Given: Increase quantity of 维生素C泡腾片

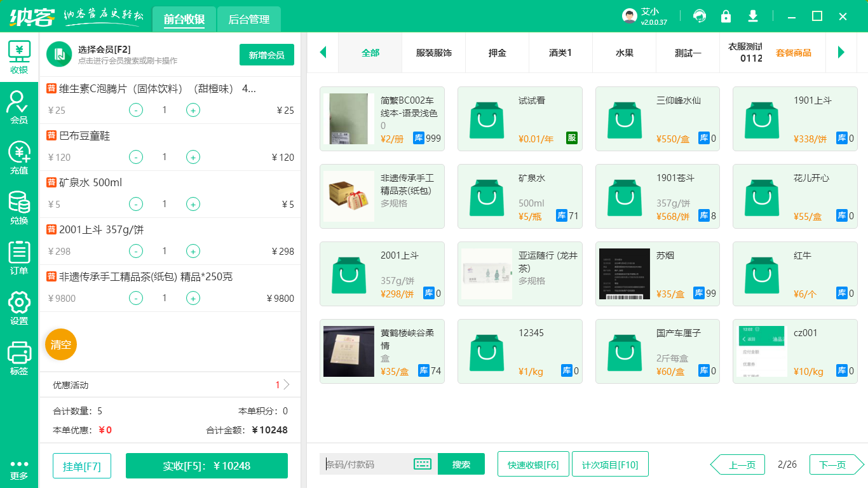Looking at the screenshot, I should (x=193, y=110).
